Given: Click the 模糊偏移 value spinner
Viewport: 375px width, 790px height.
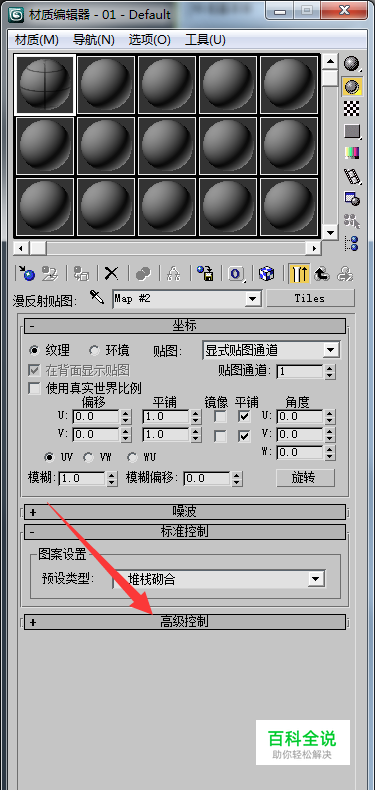Looking at the screenshot, I should [x=237, y=478].
